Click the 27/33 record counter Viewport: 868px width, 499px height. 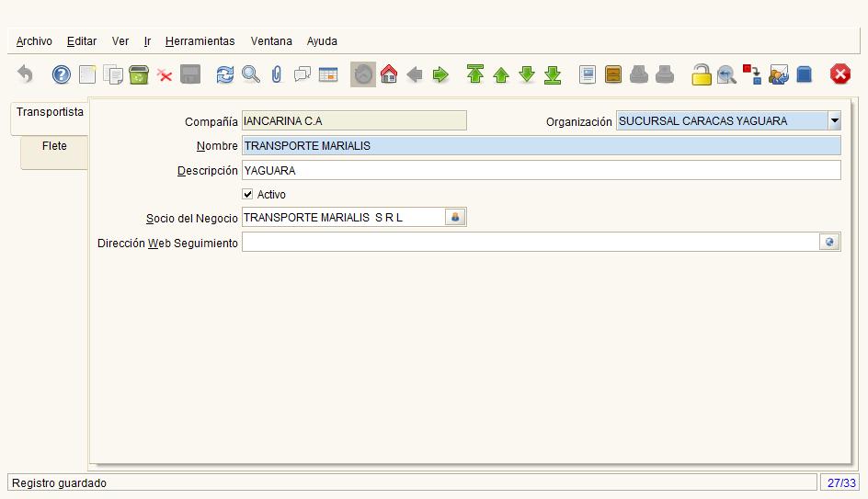[x=840, y=483]
